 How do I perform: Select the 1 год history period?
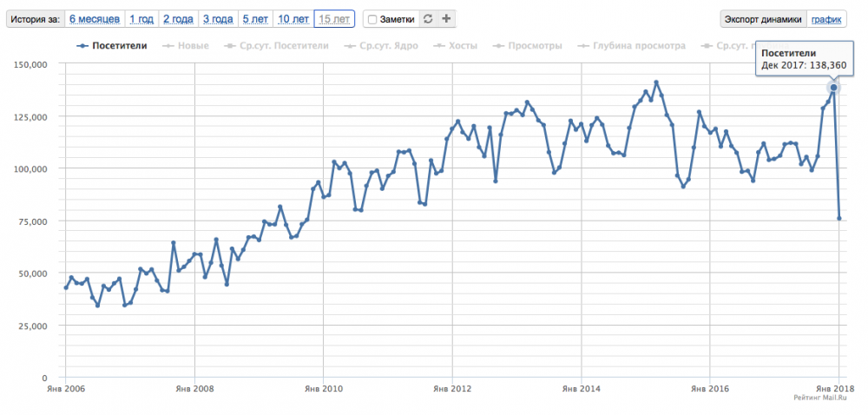click(142, 19)
